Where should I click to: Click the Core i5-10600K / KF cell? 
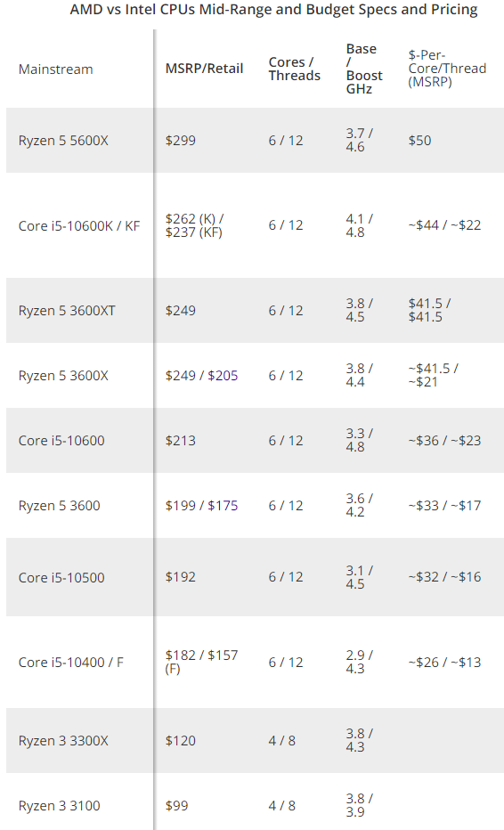coord(79,226)
